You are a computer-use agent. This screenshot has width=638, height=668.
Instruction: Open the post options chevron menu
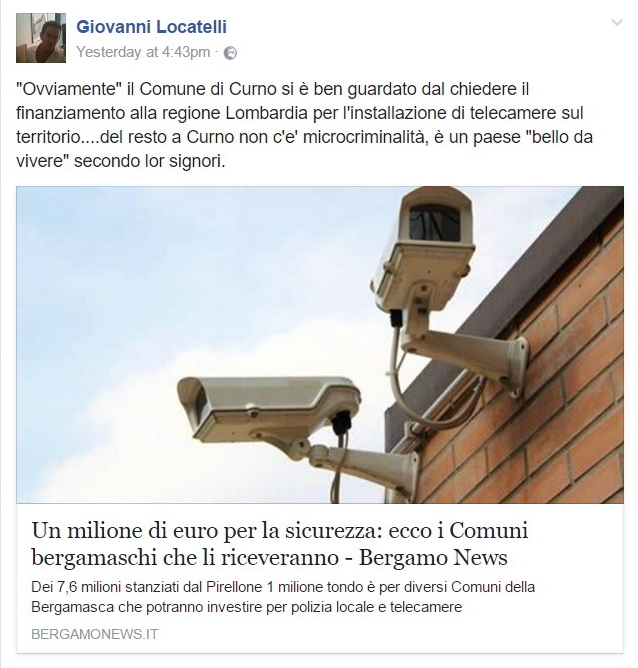pos(617,22)
